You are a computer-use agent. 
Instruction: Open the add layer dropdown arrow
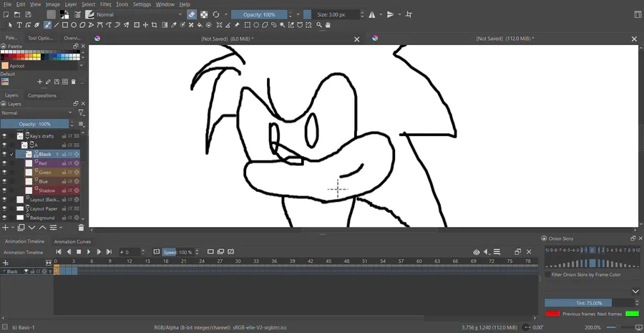(13, 227)
